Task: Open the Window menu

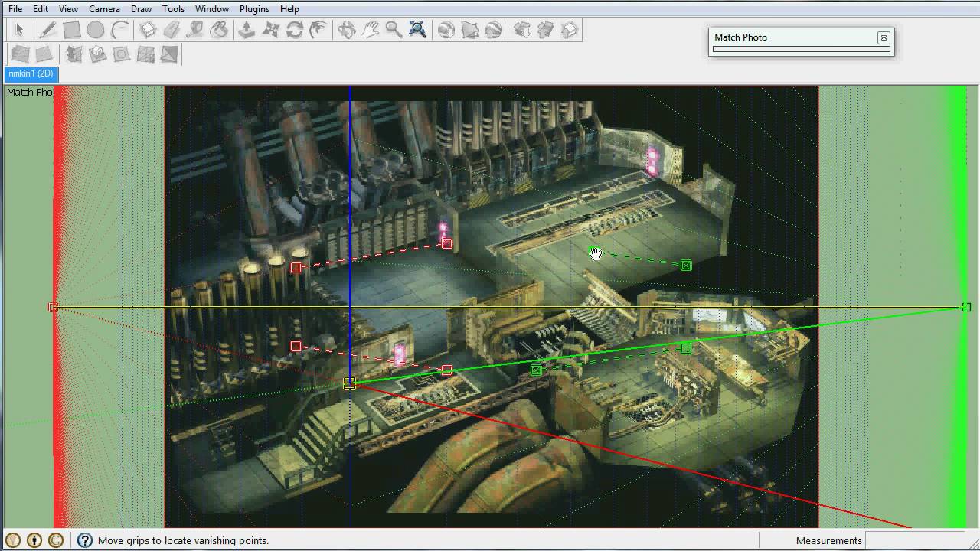Action: pos(211,8)
